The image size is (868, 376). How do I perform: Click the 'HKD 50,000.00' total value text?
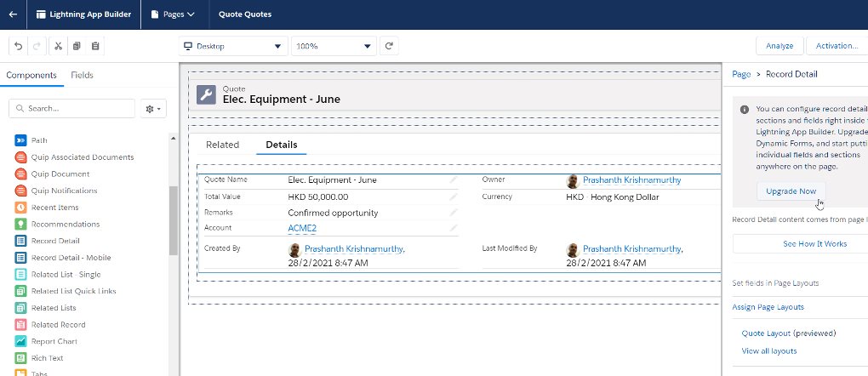tap(317, 197)
